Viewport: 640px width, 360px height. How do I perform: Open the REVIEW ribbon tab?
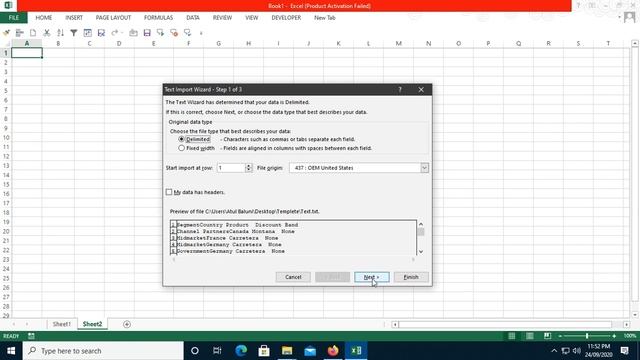point(222,18)
